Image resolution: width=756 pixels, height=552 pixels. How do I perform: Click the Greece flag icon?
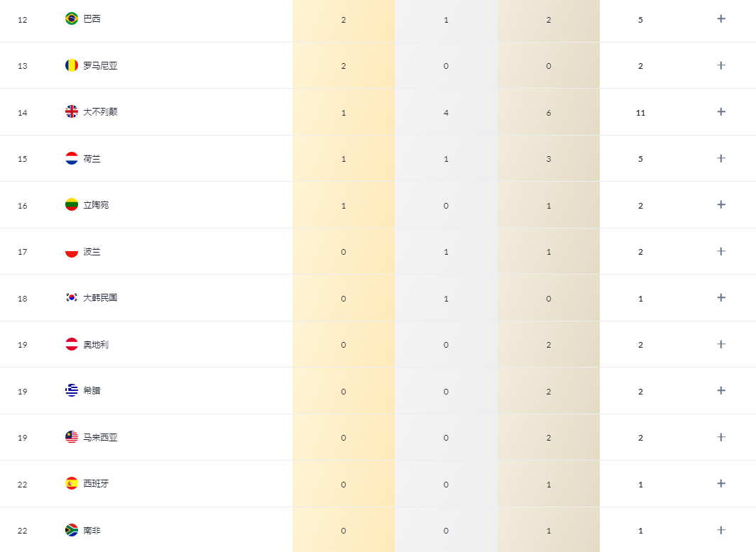pyautogui.click(x=72, y=390)
